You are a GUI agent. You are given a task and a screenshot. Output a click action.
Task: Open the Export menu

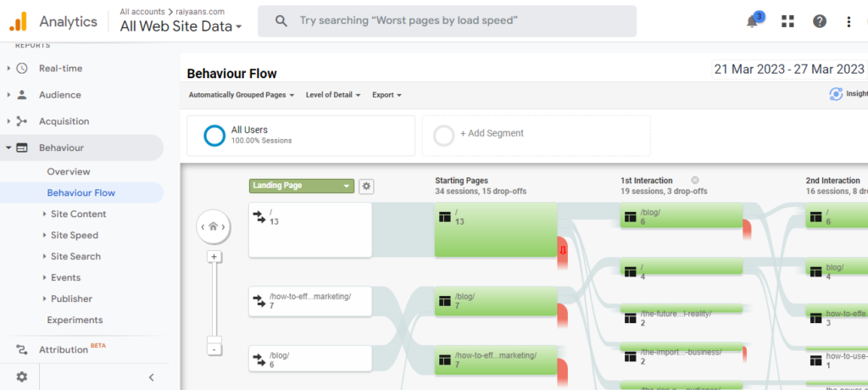387,95
